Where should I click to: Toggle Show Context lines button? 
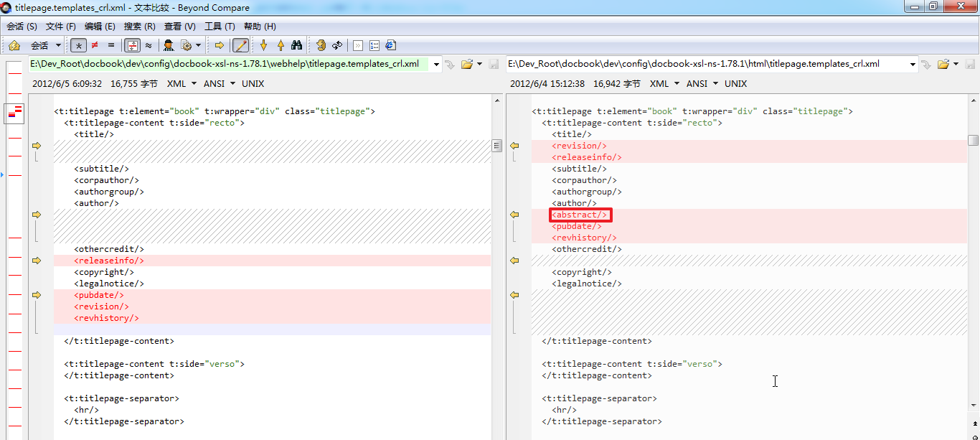tap(132, 45)
